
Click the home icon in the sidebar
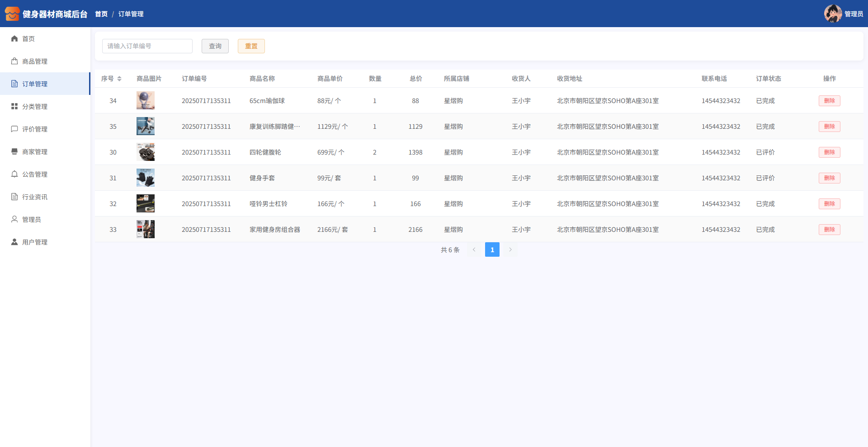click(x=14, y=38)
